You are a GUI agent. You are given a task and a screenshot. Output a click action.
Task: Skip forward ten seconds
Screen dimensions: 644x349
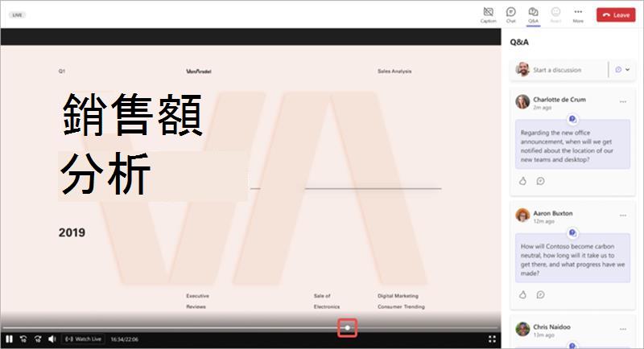tap(38, 339)
